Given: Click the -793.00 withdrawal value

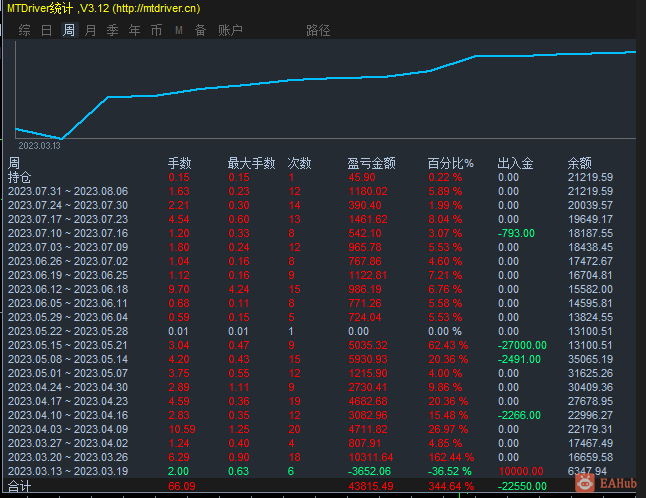Looking at the screenshot, I should pos(516,234).
